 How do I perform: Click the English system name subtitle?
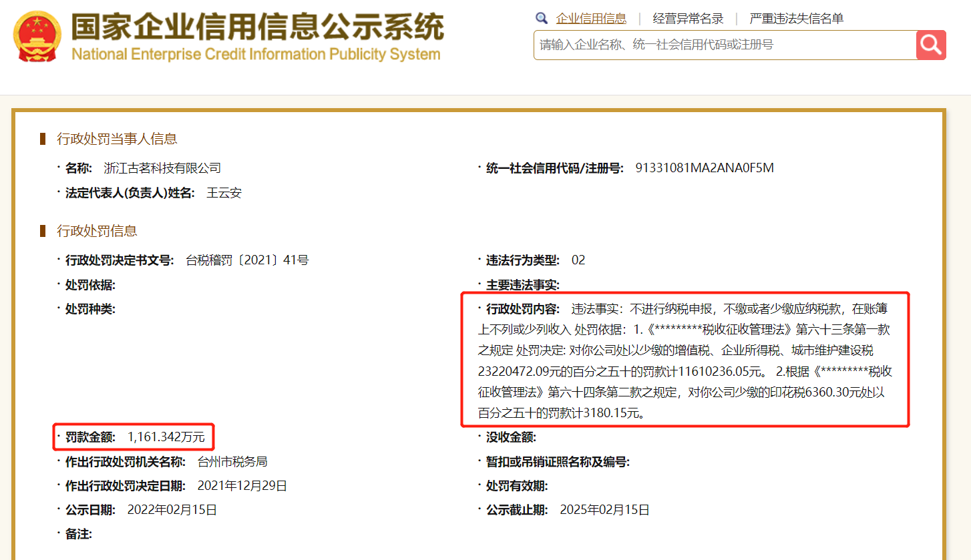[256, 54]
